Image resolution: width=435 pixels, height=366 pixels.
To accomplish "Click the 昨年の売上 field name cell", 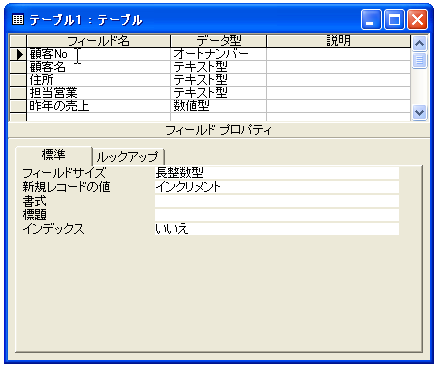I will click(98, 106).
